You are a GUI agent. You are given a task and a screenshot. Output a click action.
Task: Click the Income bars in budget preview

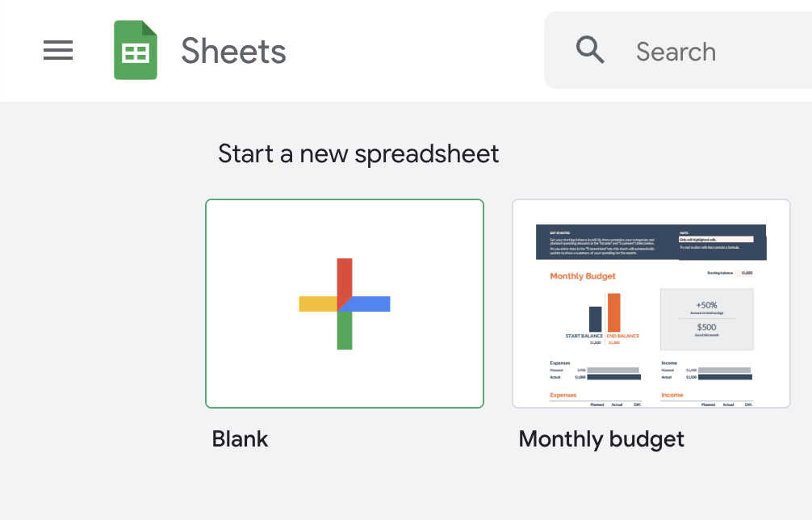pyautogui.click(x=725, y=373)
